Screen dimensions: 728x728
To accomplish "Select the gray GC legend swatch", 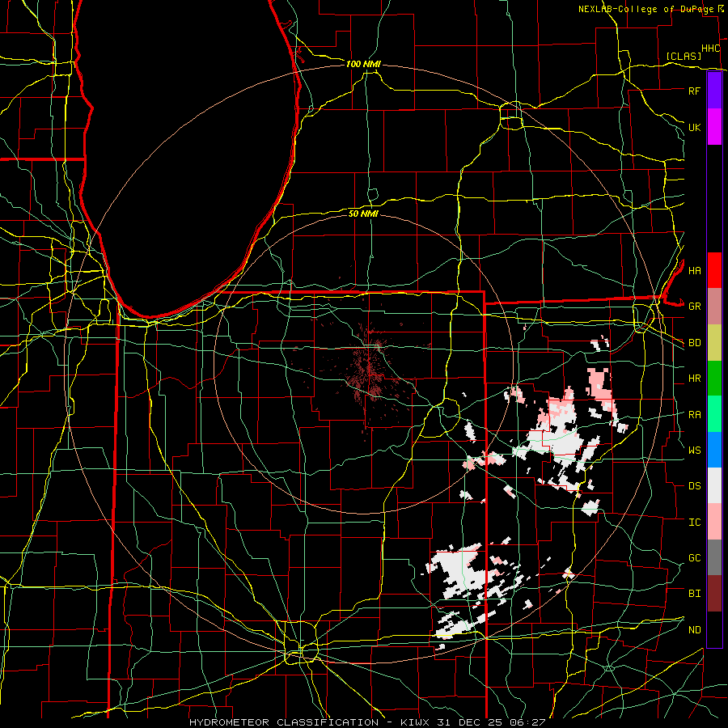I will [x=714, y=557].
